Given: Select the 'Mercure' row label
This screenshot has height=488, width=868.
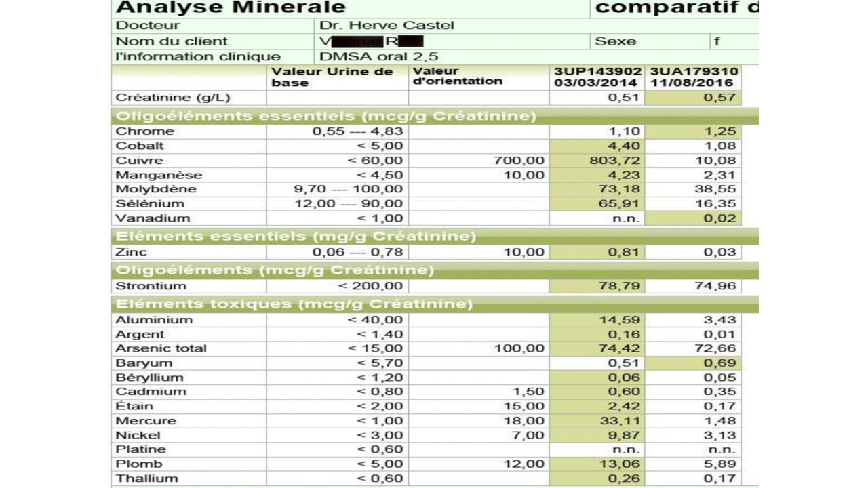Looking at the screenshot, I should point(146,421).
